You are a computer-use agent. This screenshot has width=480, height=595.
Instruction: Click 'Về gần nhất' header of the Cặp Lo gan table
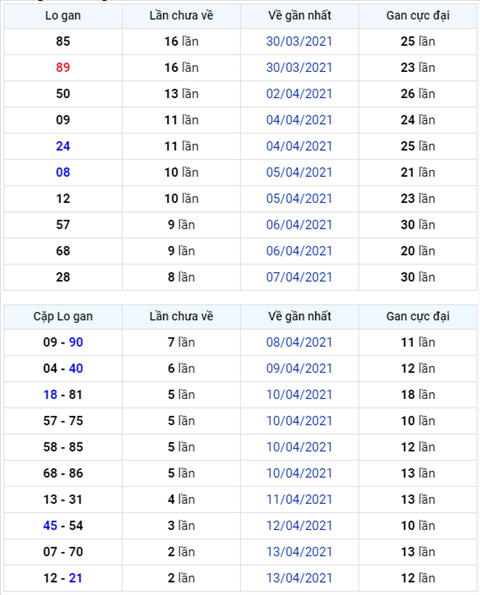click(x=299, y=316)
